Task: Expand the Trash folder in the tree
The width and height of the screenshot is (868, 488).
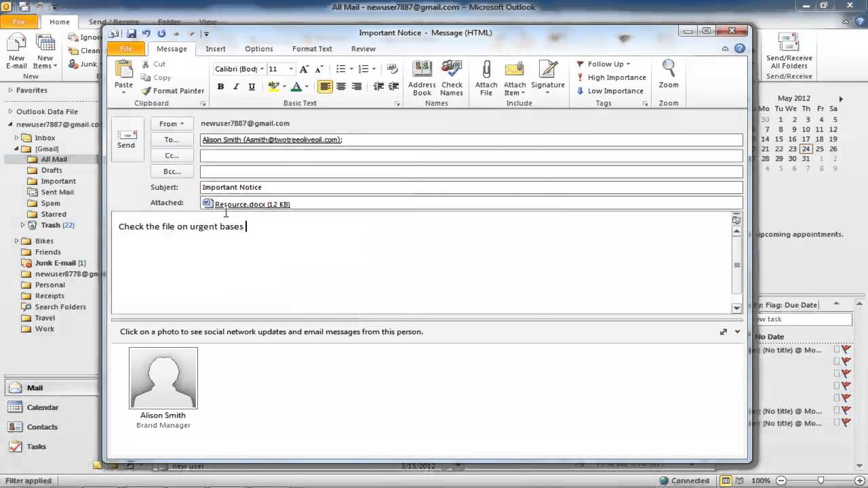Action: pyautogui.click(x=22, y=225)
